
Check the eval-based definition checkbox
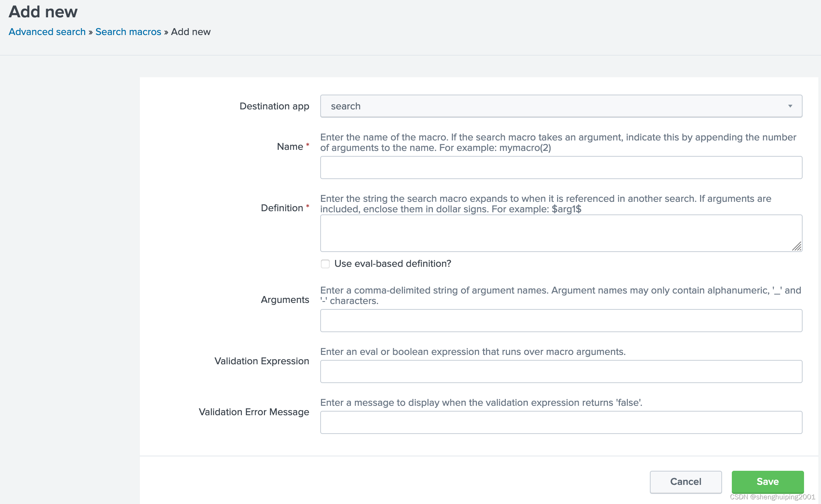coord(325,264)
